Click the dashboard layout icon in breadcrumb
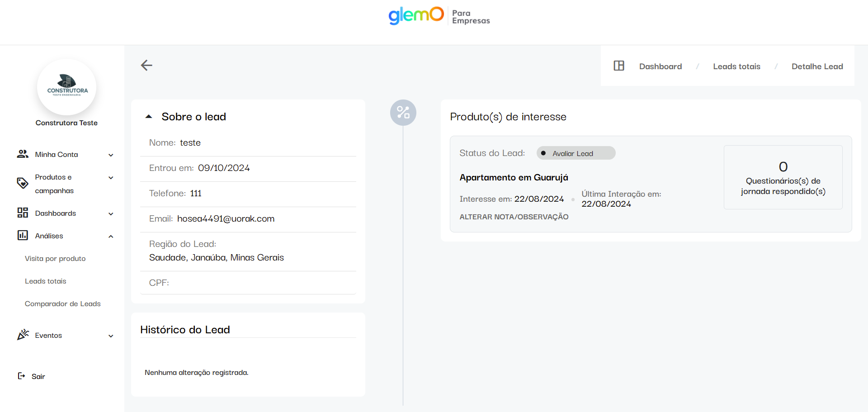The image size is (868, 412). pyautogui.click(x=619, y=66)
